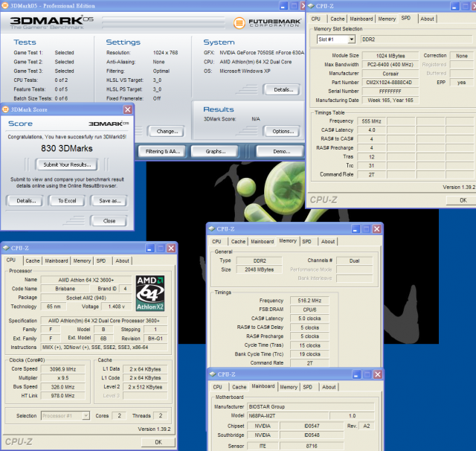
Task: Click the Core Speed 3096.9 MHz field
Action: tap(62, 369)
